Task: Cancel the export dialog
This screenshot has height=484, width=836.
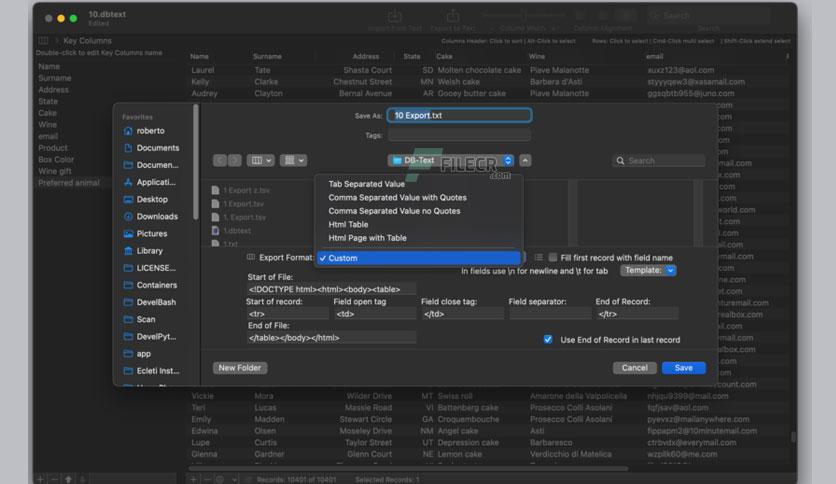Action: click(x=634, y=368)
